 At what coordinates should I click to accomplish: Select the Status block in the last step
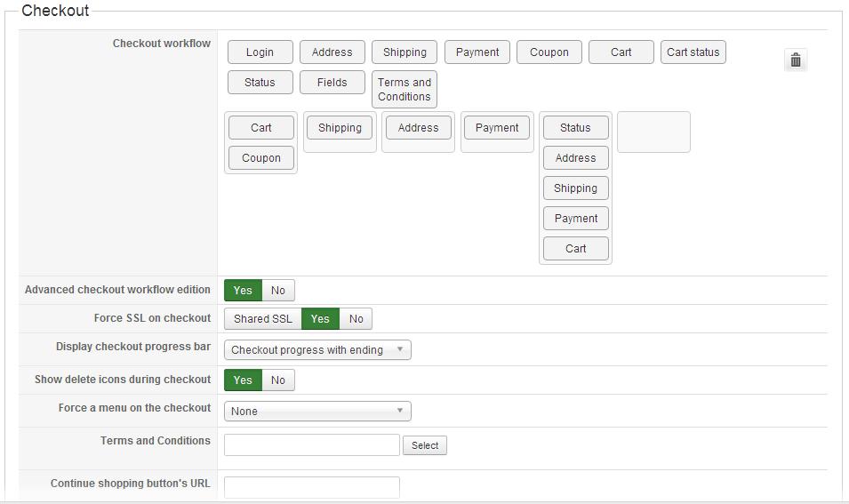(x=575, y=128)
